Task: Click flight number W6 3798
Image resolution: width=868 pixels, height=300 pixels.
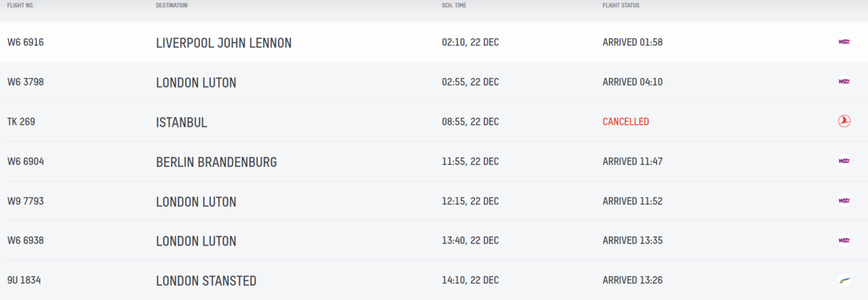Action: [x=26, y=82]
